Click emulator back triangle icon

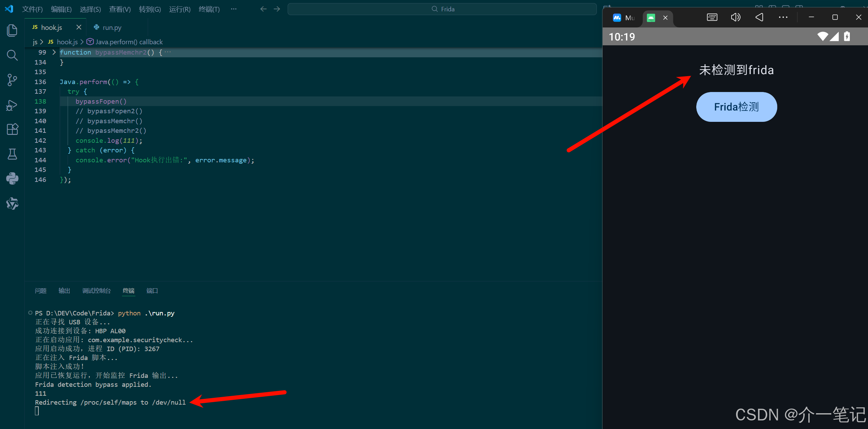pyautogui.click(x=759, y=17)
